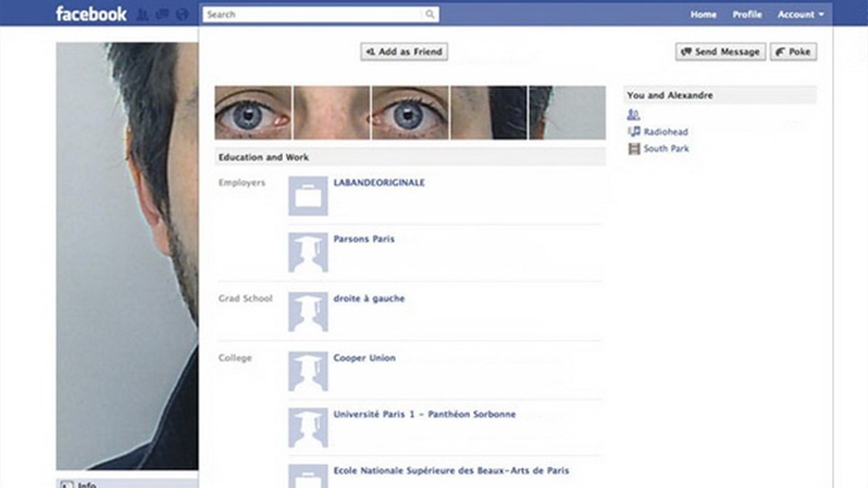Viewport: 868px width, 488px height.
Task: Click the first eye photo thumbnail
Action: pos(253,112)
